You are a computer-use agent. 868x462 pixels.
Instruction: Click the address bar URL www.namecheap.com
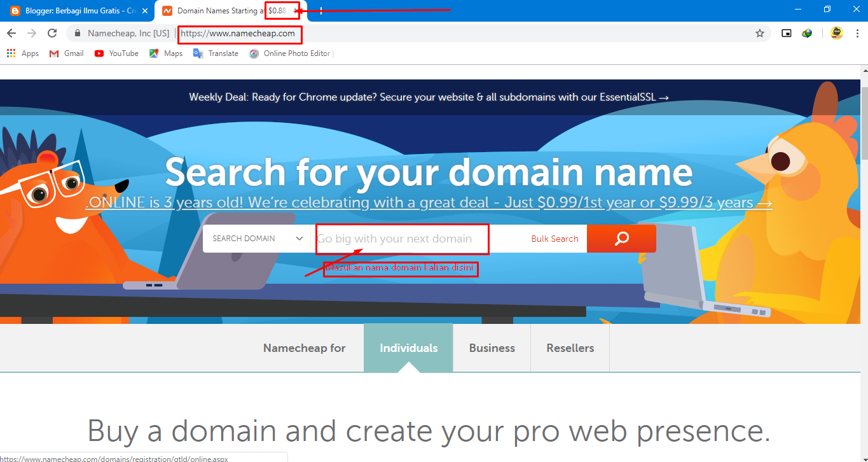pos(238,33)
